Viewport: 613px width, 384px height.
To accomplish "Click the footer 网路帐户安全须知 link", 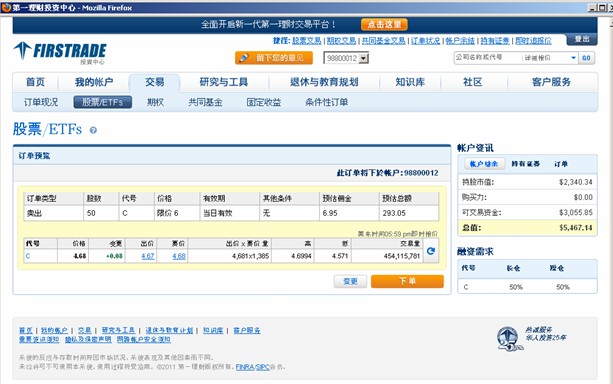I will click(143, 339).
